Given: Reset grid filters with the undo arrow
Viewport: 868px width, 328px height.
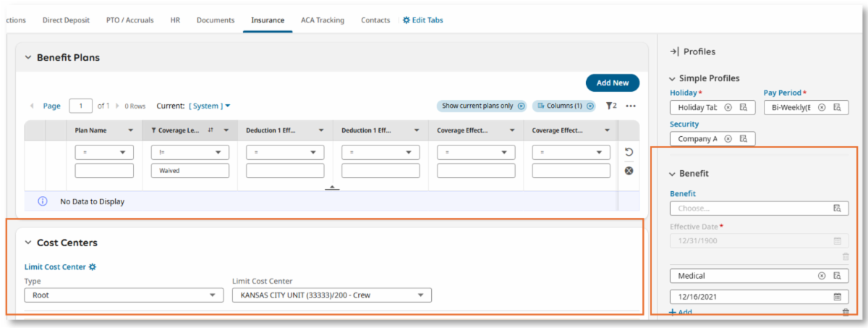Looking at the screenshot, I should tap(629, 153).
